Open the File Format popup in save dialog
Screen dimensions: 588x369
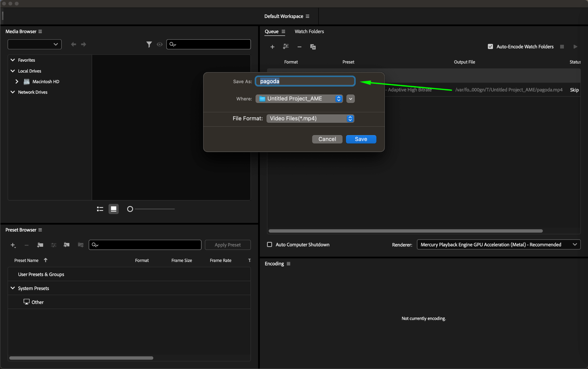pyautogui.click(x=310, y=119)
